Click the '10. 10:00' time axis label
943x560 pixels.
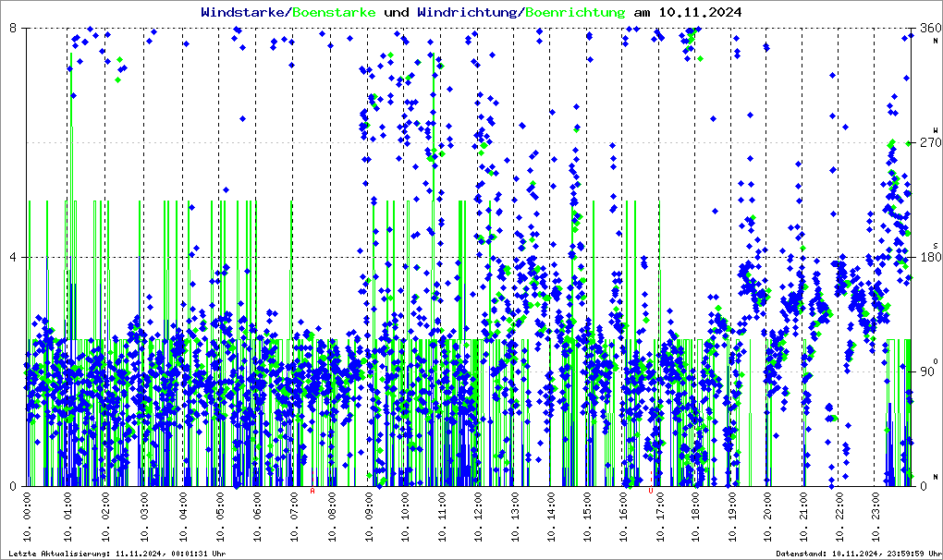[x=405, y=517]
